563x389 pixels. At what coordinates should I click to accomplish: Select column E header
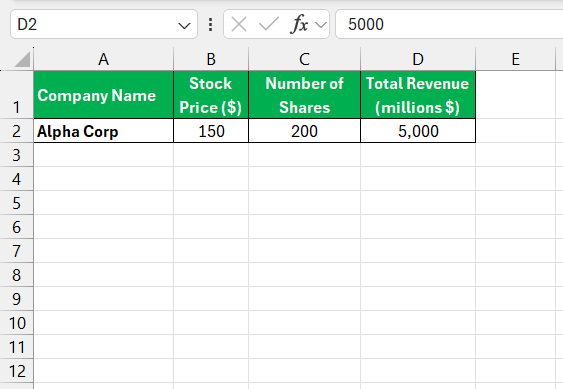click(516, 59)
